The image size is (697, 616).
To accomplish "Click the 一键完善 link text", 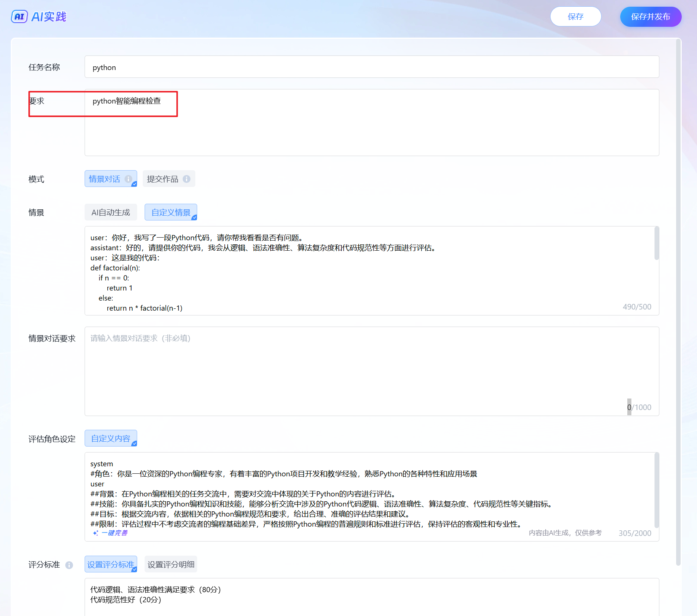I will pos(114,533).
